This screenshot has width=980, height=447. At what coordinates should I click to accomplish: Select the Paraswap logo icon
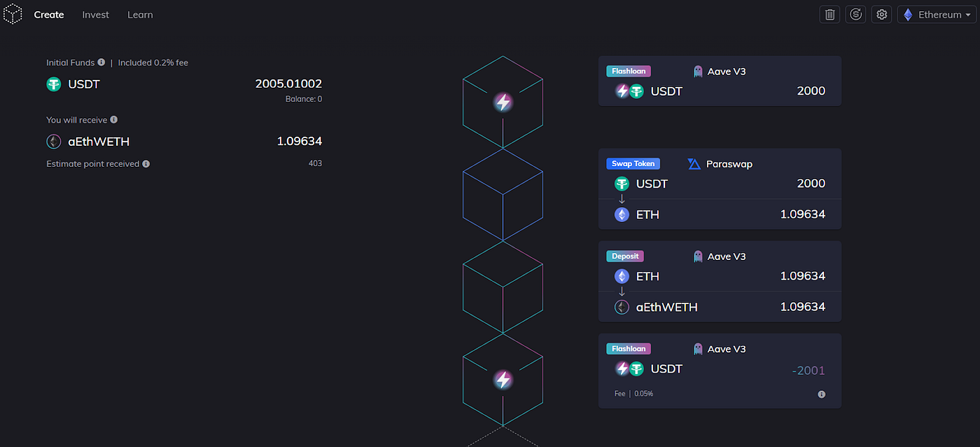tap(694, 164)
